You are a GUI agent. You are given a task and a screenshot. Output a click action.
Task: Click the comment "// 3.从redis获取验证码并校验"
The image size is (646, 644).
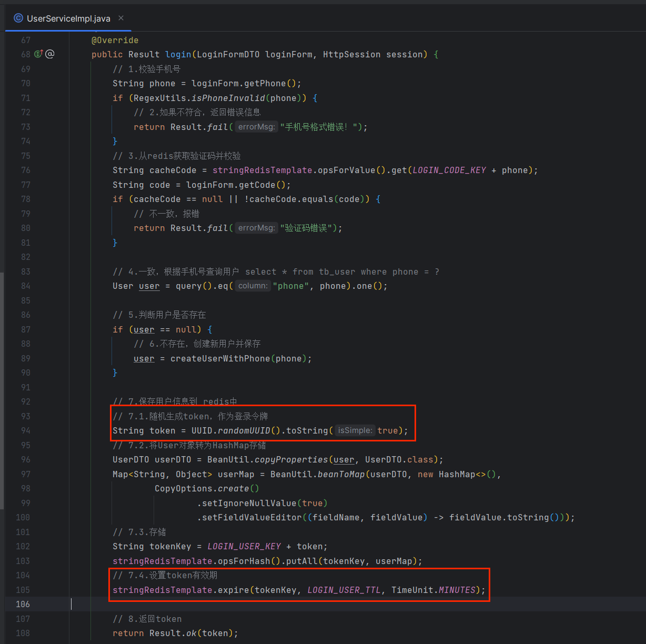[x=177, y=156]
